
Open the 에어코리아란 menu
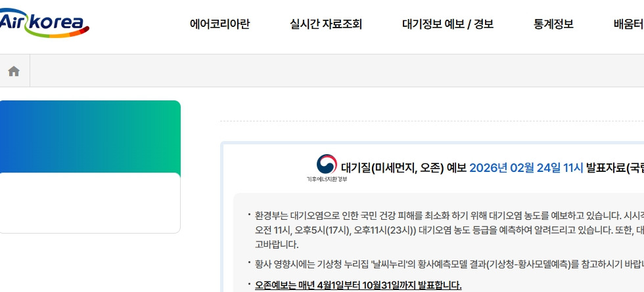pos(219,24)
